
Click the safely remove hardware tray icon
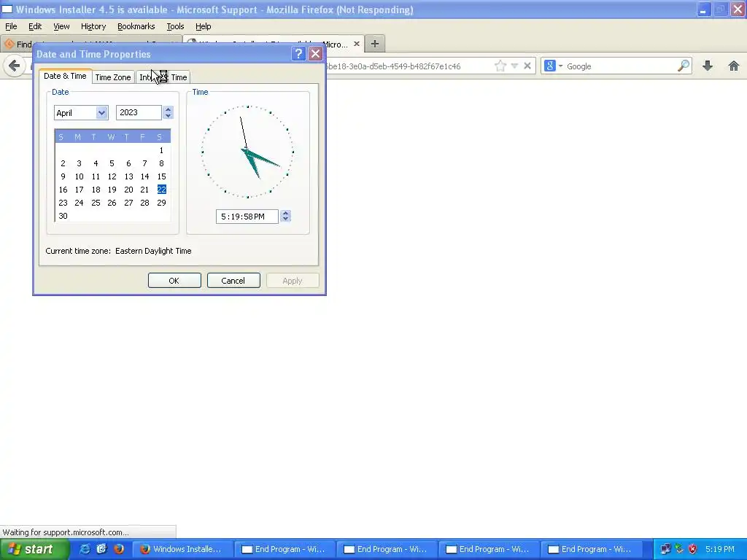679,550
